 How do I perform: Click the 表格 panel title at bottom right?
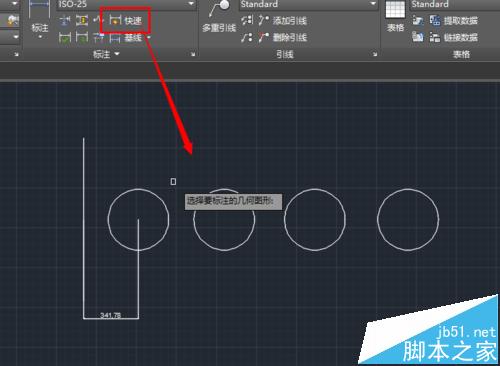(461, 54)
